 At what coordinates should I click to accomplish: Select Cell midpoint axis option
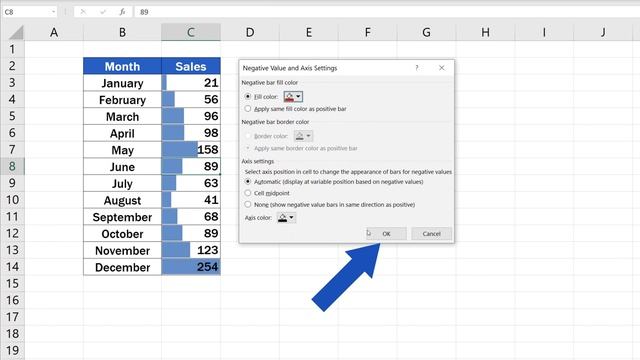click(x=248, y=193)
